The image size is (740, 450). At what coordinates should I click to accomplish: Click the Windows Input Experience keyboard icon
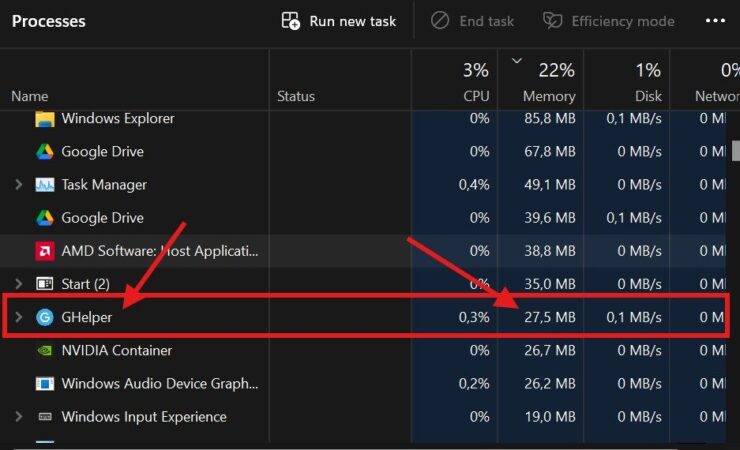coord(45,417)
